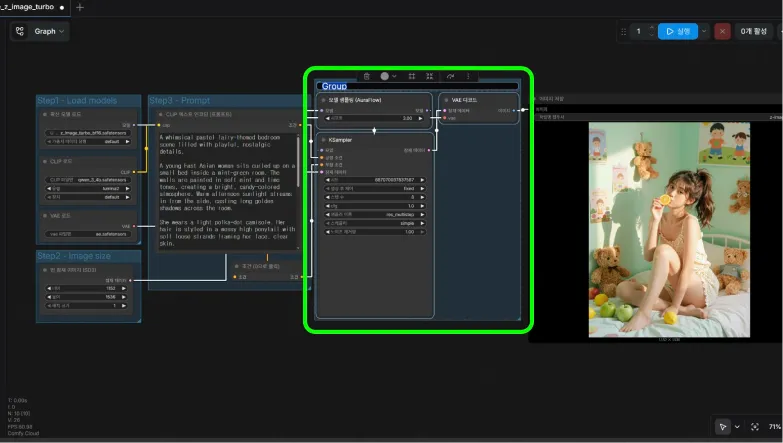
Task: Click the fit view icon at bottom right
Action: (x=755, y=427)
